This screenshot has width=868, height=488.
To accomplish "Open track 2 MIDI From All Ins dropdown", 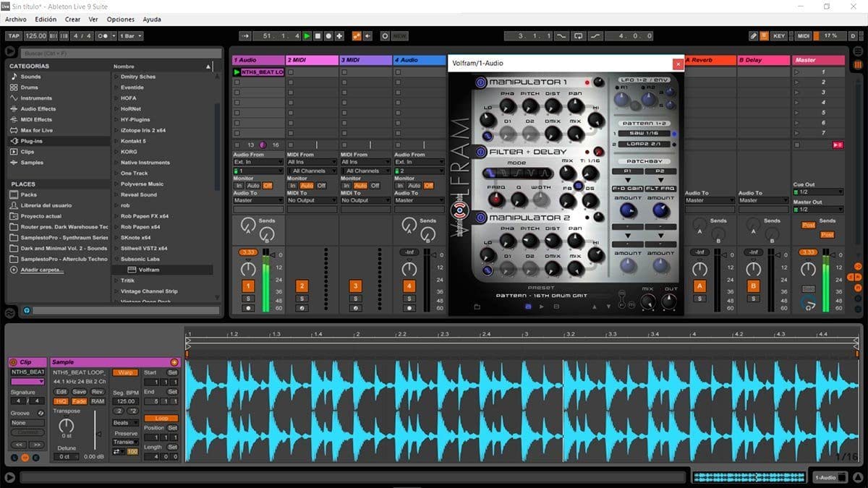I will tap(312, 163).
